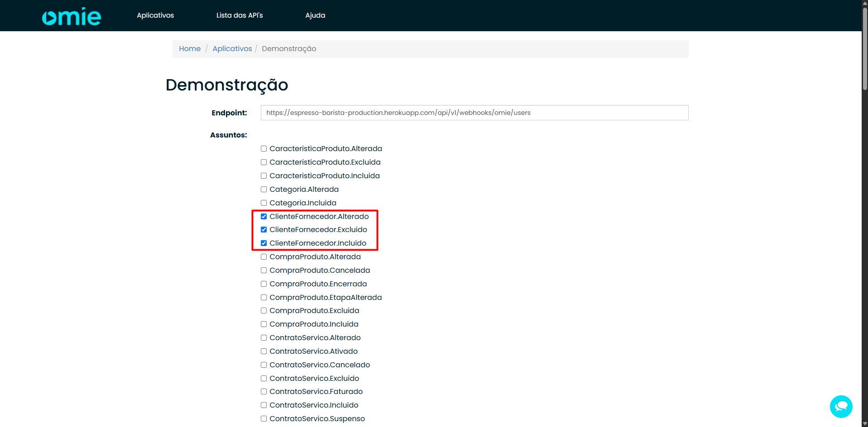Viewport: 868px width, 427px height.
Task: Open the Aplicativos menu
Action: point(155,15)
